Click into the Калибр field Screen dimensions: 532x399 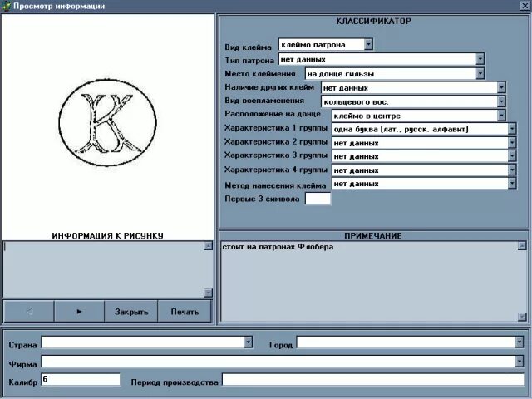click(x=81, y=379)
